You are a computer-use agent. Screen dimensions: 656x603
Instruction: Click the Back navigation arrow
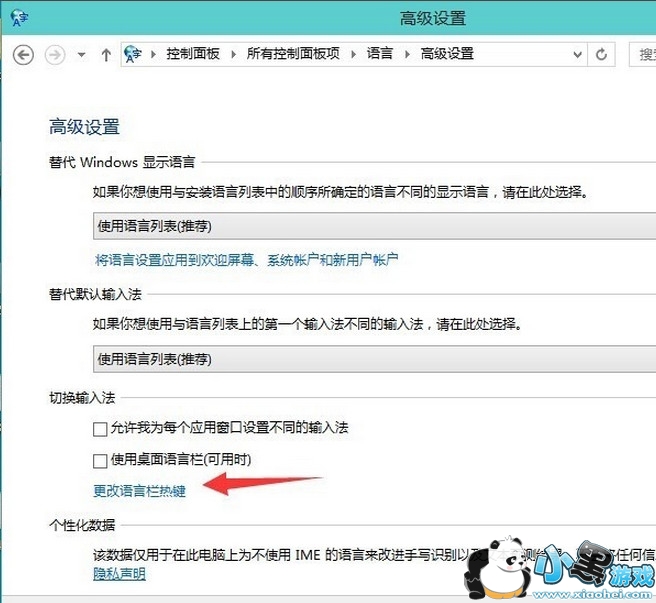23,55
